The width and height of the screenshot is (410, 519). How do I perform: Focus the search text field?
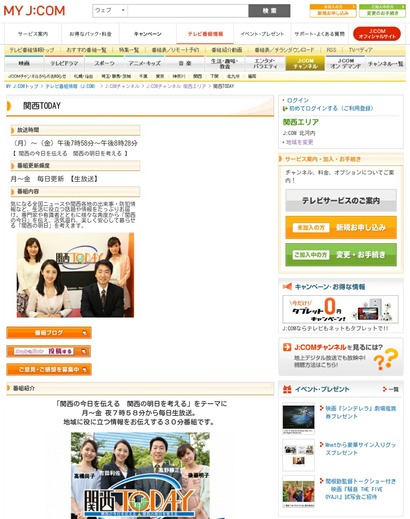coord(188,11)
